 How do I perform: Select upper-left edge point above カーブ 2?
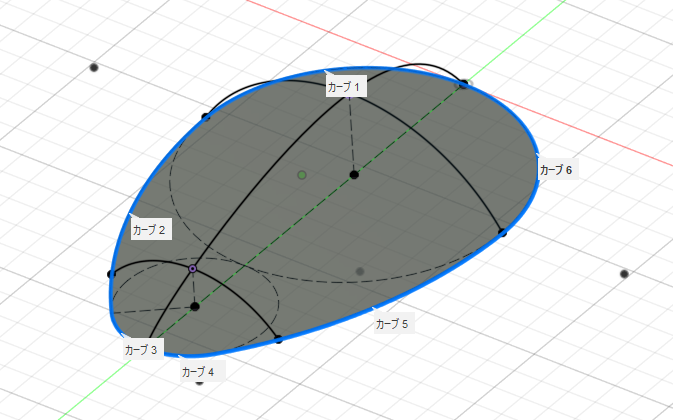coord(206,117)
